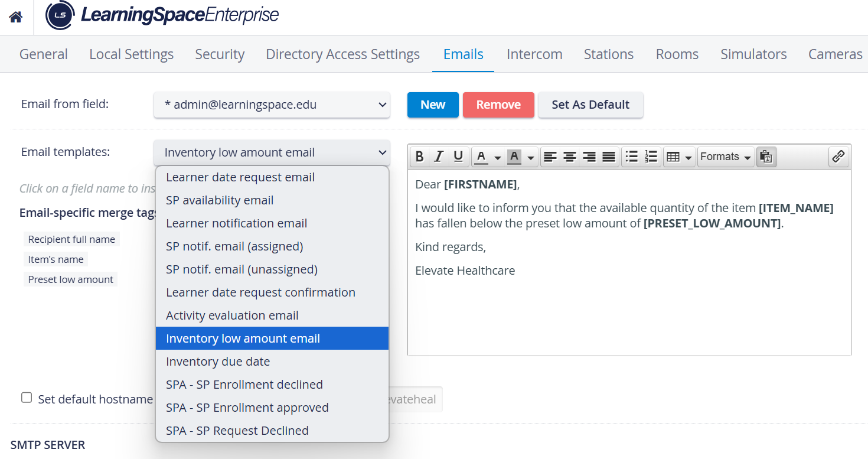The height and width of the screenshot is (459, 868).
Task: Center-align the email text
Action: coord(570,157)
